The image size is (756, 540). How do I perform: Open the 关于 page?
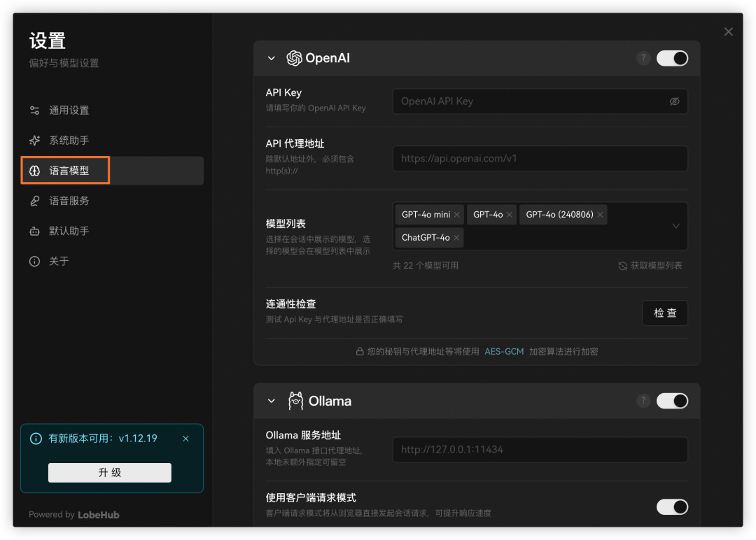[112, 261]
